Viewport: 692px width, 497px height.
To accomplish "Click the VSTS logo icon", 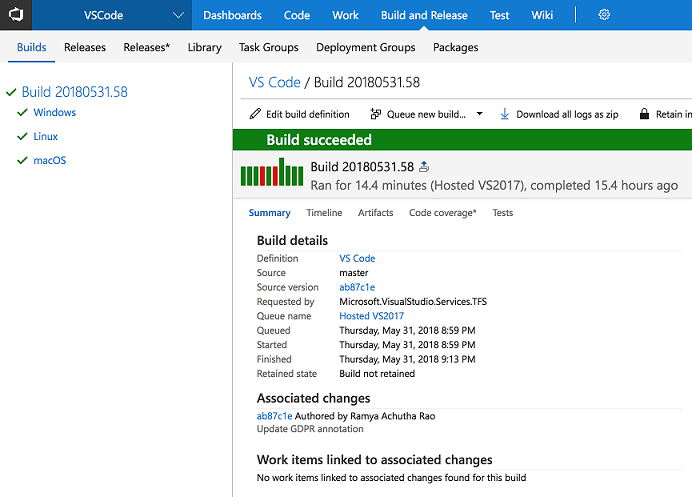I will [16, 15].
